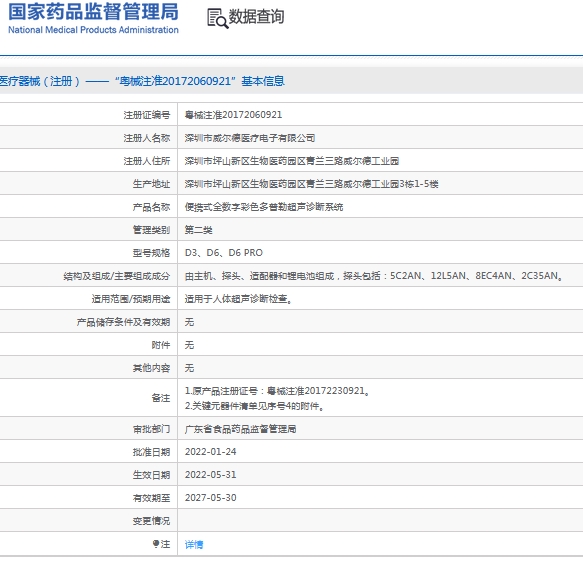This screenshot has width=583, height=564.
Task: Click the 其他内容 row label
Action: tap(151, 368)
